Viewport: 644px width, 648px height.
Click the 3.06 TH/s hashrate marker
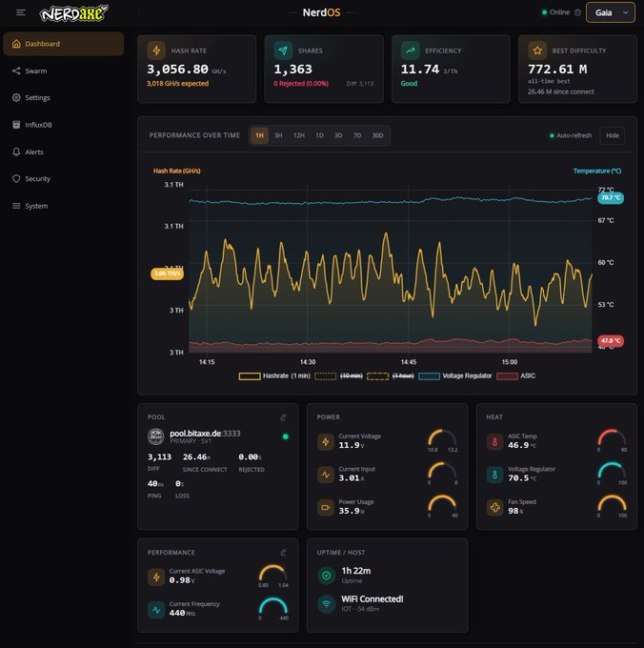[x=168, y=273]
